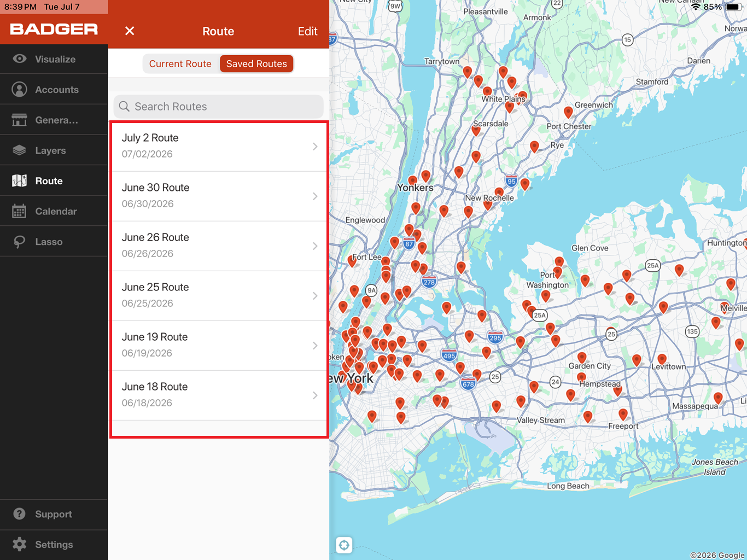Tap the date 07/02/2026
This screenshot has height=560, width=747.
click(147, 154)
